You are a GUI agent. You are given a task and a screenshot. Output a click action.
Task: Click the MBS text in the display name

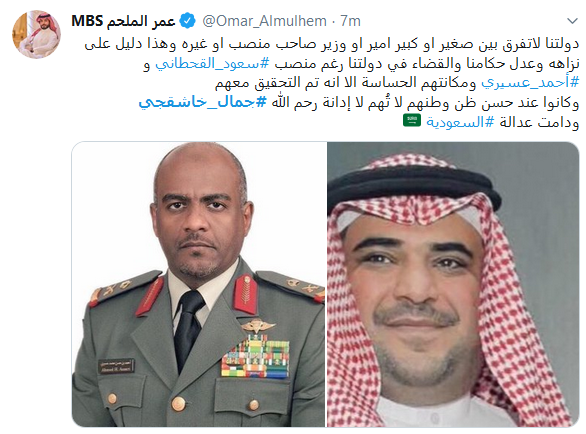pos(87,21)
